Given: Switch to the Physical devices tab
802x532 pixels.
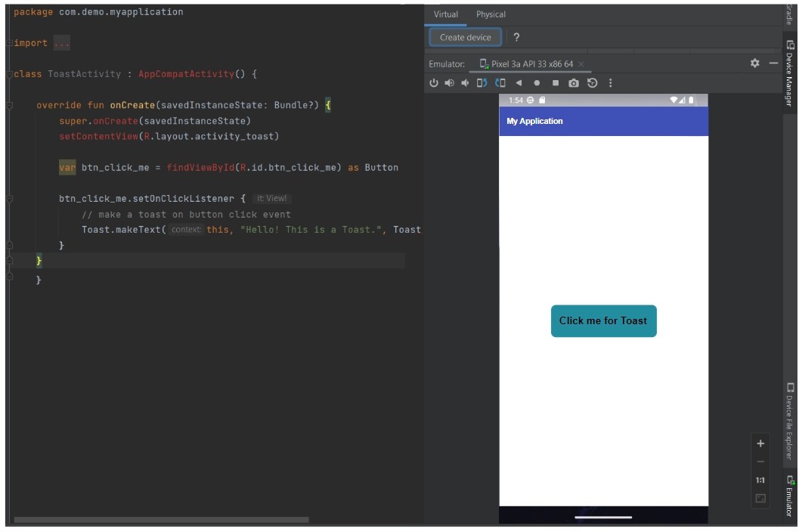Looking at the screenshot, I should tap(491, 14).
